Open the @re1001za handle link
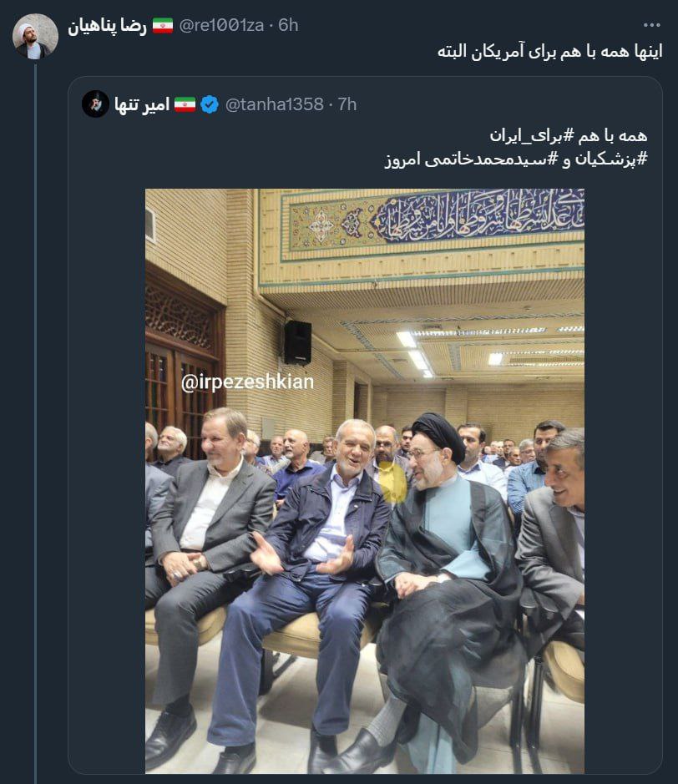Screen dimensions: 678x784 pyautogui.click(x=223, y=26)
